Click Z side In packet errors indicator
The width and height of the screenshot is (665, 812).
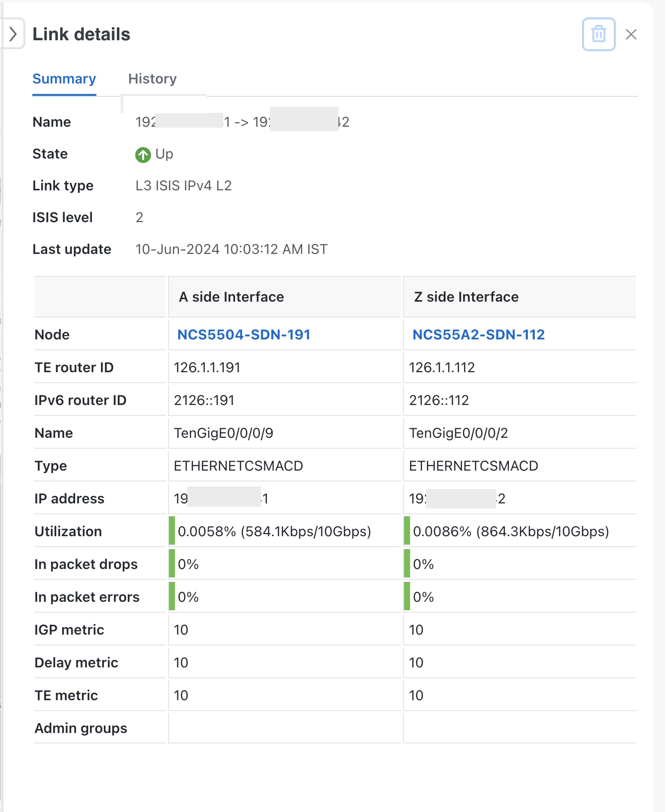407,596
